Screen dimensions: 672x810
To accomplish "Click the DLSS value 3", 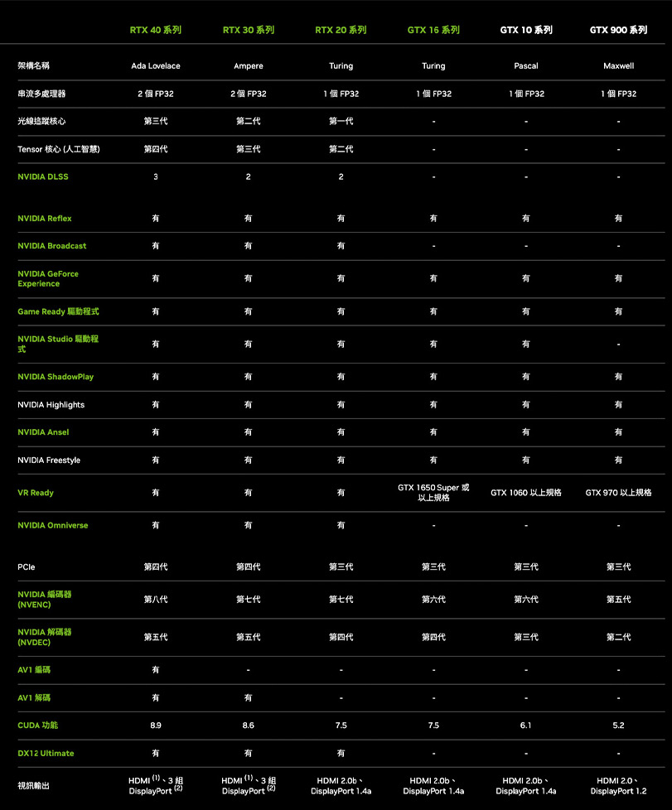I will click(x=156, y=176).
